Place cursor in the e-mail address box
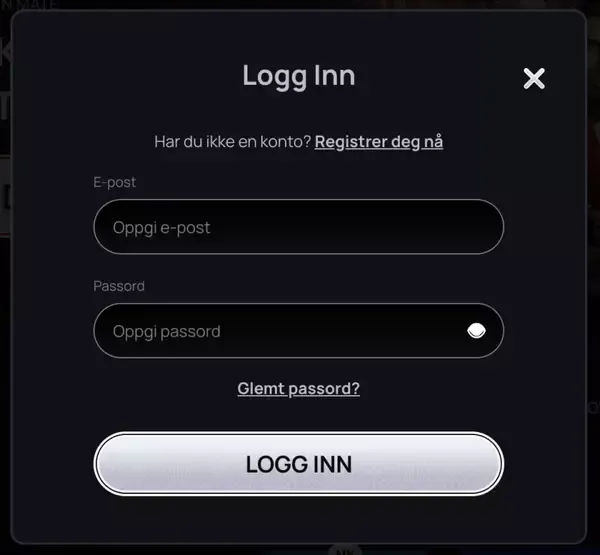The width and height of the screenshot is (600, 555). tap(298, 227)
